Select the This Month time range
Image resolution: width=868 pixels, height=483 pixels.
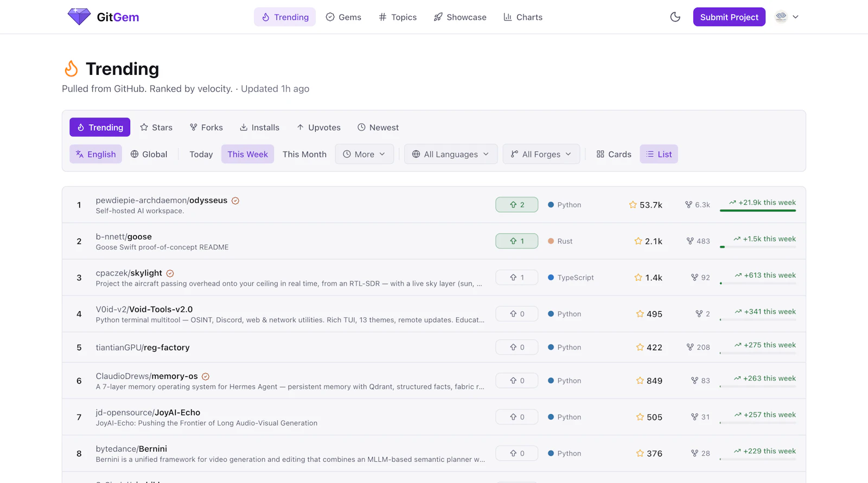[304, 154]
